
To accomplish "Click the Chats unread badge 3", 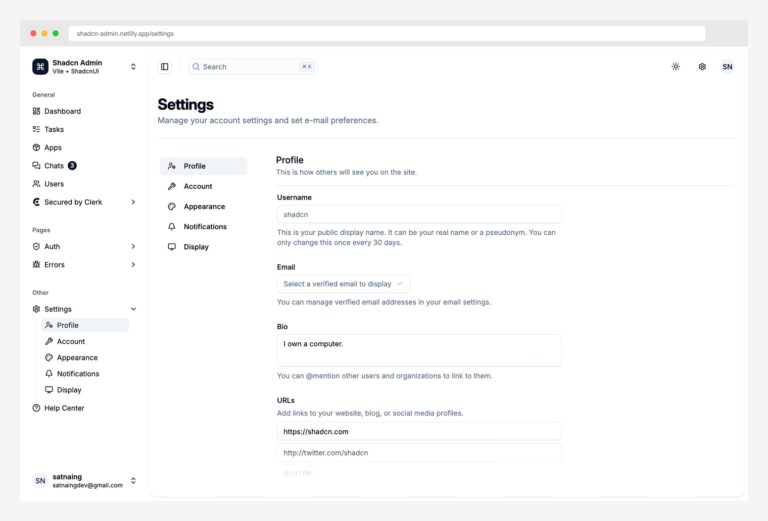I will (x=72, y=166).
